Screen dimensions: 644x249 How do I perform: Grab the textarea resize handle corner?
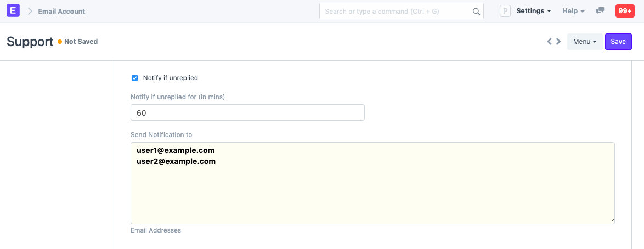pyautogui.click(x=612, y=221)
